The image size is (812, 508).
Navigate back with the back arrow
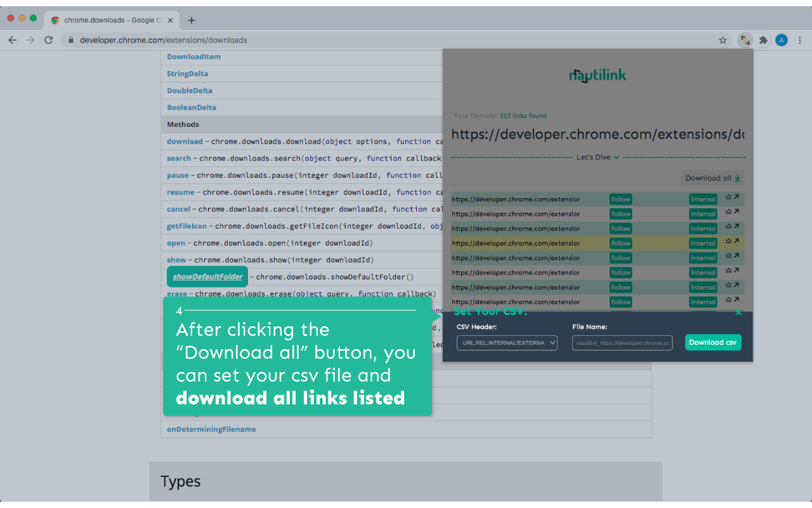click(12, 39)
